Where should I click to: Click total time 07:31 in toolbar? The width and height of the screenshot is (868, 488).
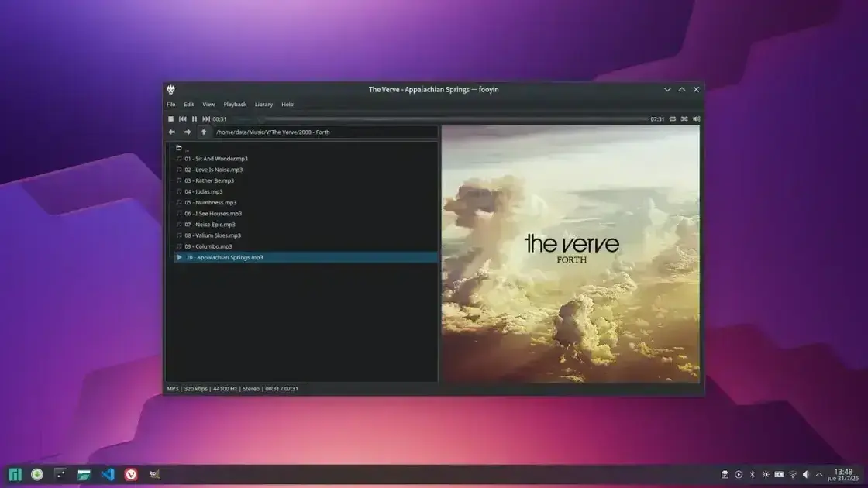pyautogui.click(x=657, y=119)
